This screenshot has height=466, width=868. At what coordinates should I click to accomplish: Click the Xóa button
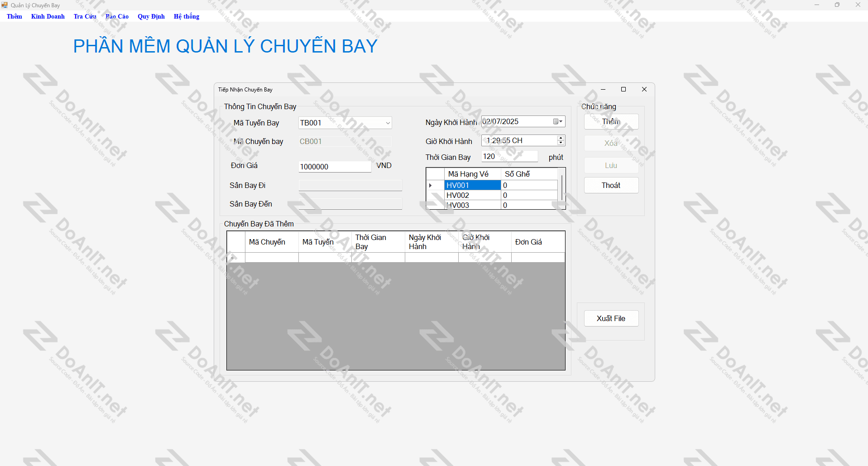point(611,143)
